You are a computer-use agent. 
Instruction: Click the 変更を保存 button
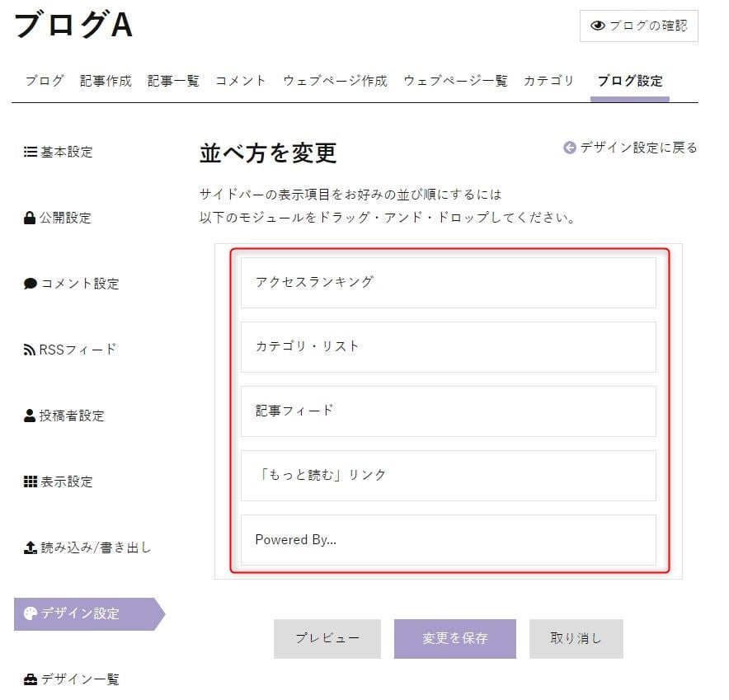[x=455, y=639]
